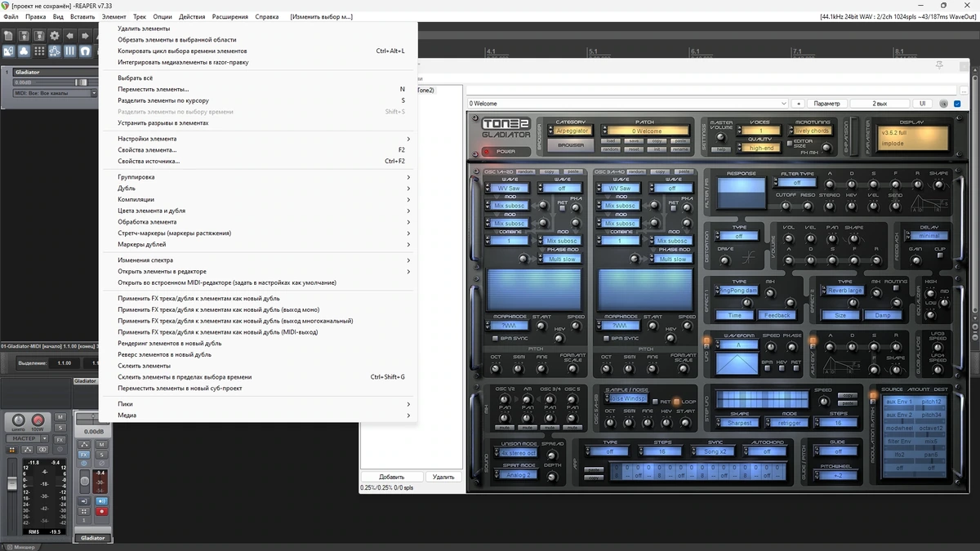Image resolution: width=980 pixels, height=551 pixels.
Task: Click the Параметр button
Action: 827,104
